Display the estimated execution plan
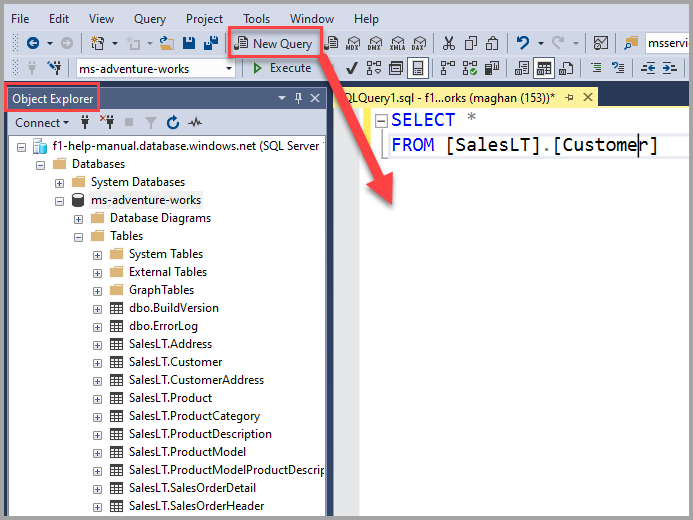 coord(374,68)
